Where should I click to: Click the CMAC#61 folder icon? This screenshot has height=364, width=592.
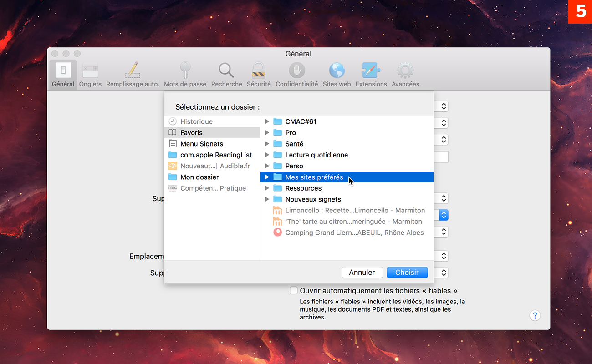coord(277,121)
